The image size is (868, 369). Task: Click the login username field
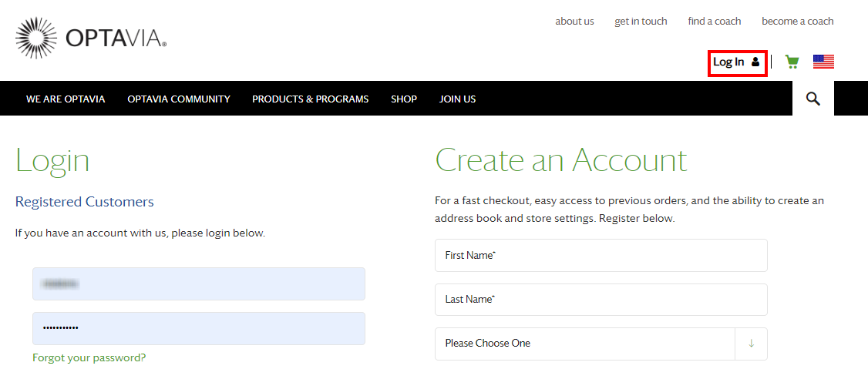[x=199, y=283]
